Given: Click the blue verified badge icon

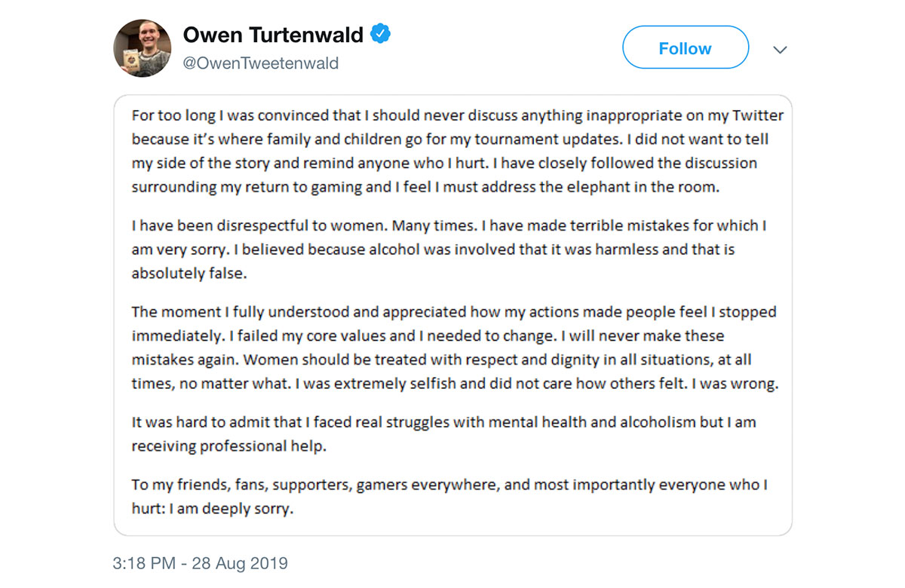Looking at the screenshot, I should [x=381, y=34].
